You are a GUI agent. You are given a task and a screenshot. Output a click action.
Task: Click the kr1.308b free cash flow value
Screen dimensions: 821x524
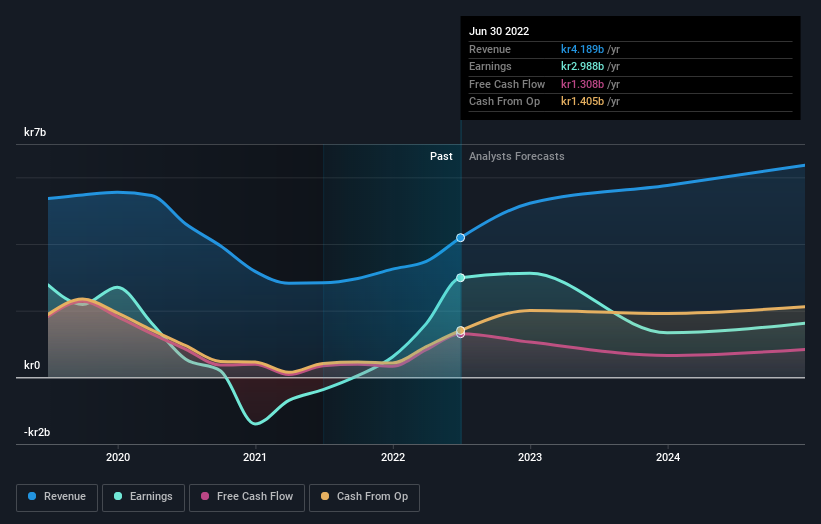(x=582, y=84)
